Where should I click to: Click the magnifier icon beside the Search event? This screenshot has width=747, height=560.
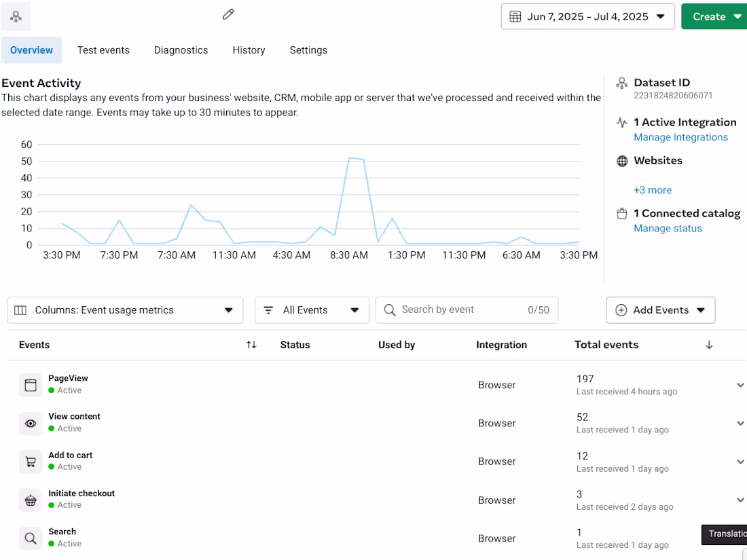[x=30, y=538]
